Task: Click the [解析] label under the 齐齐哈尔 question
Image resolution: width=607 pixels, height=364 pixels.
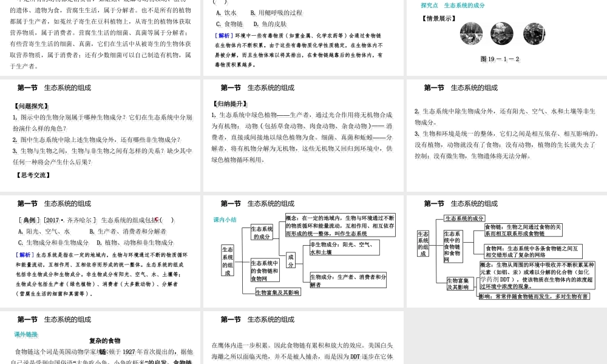Action: coord(24,255)
